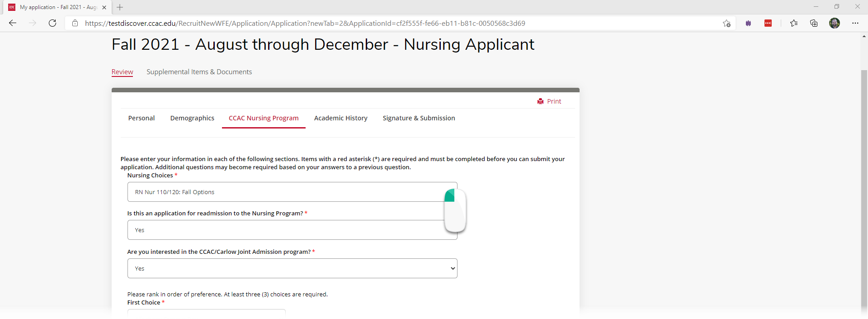
Task: Select the Demographics tab
Action: 192,118
